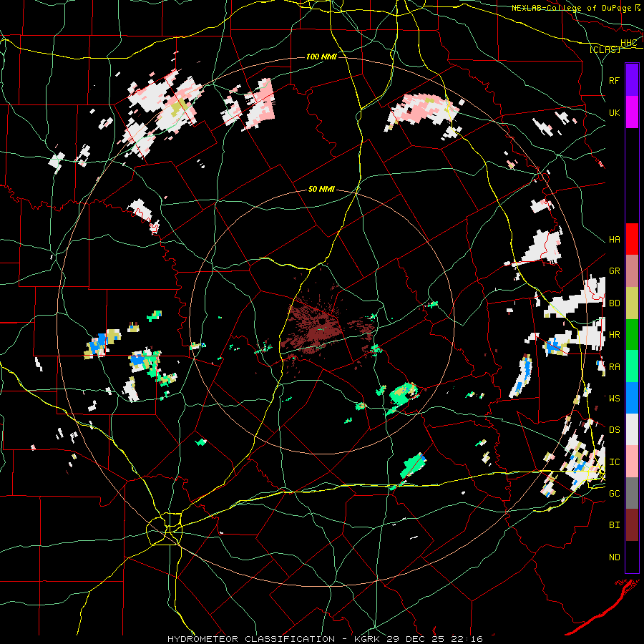Screen dimensions: 644x644
Task: Click the HA red legend swatch
Action: tap(632, 239)
